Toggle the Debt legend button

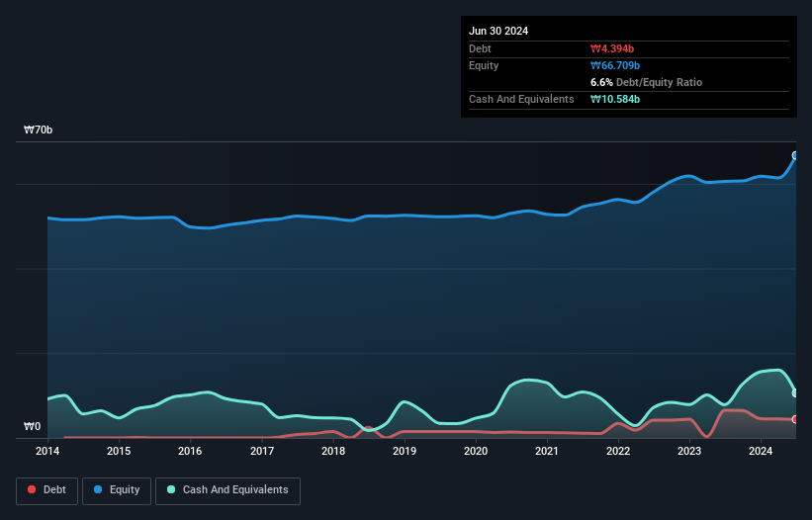tap(47, 490)
